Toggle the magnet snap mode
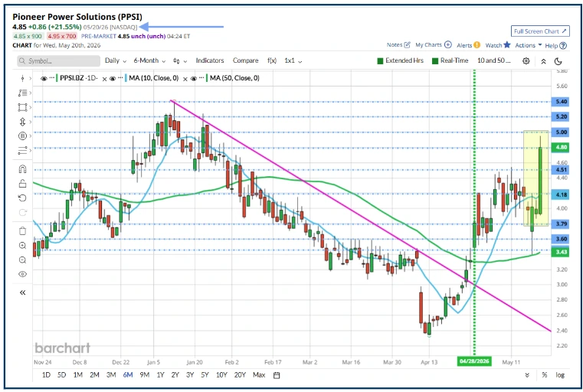 (23, 169)
